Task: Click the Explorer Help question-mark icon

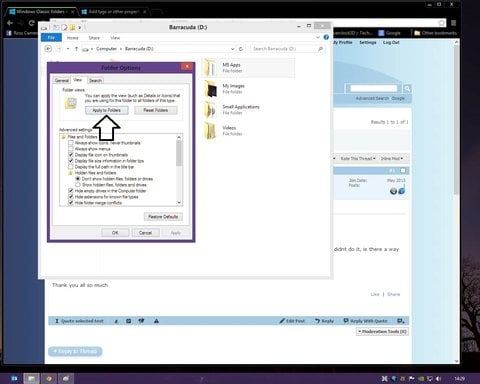Action: tap(326, 37)
